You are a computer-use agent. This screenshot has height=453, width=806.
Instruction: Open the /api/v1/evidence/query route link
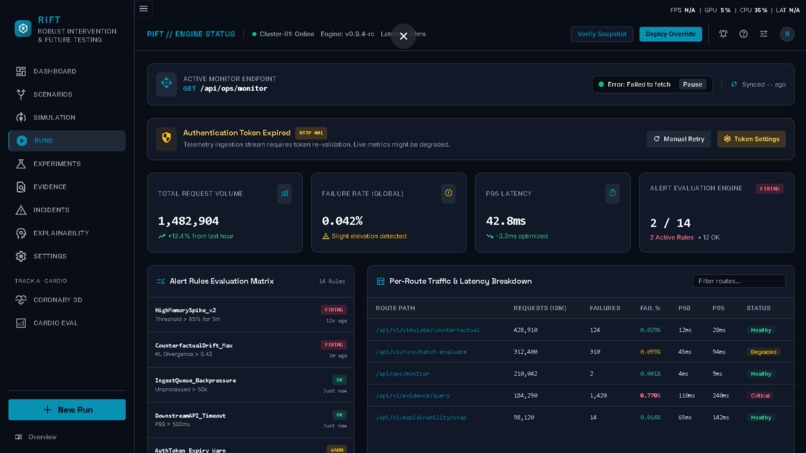coord(413,395)
